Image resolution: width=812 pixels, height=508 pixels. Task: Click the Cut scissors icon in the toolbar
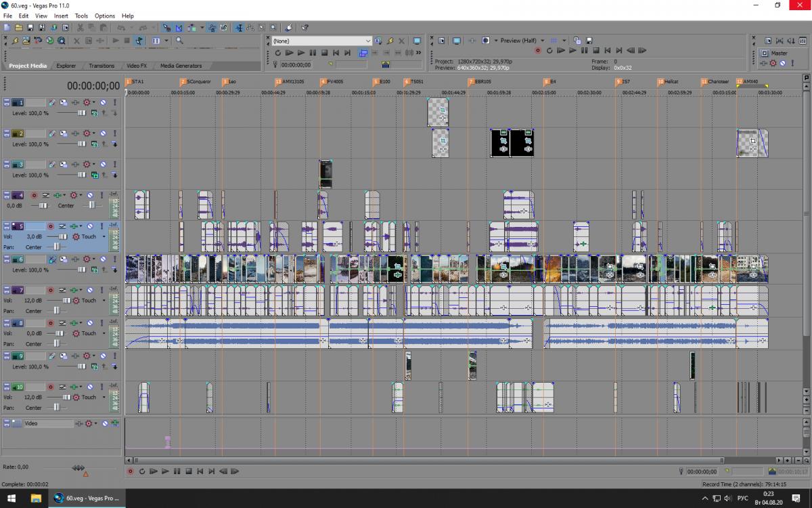point(80,28)
